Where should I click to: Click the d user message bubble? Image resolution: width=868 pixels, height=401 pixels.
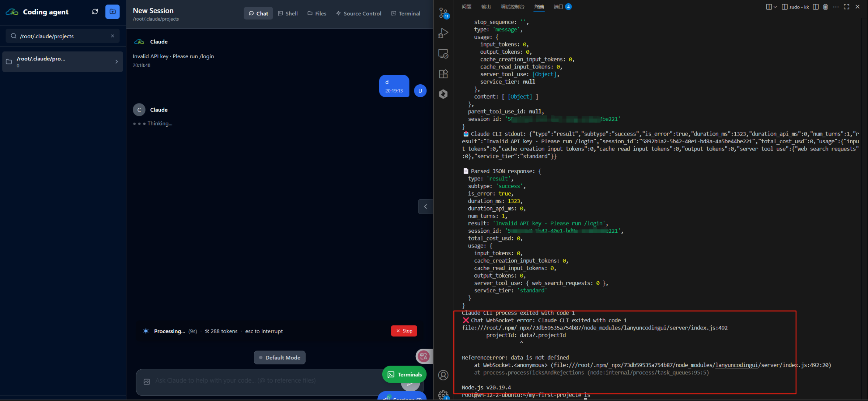pos(394,86)
